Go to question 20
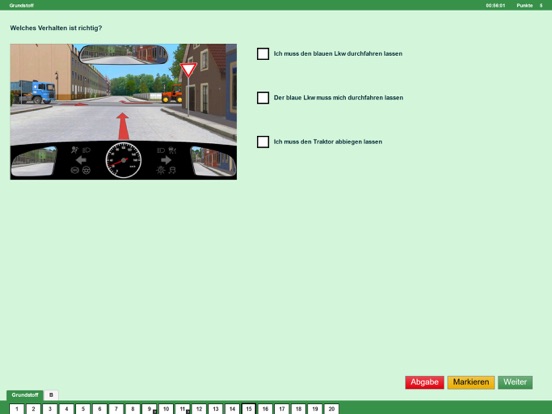Viewport: 552px width, 414px height. pyautogui.click(x=331, y=409)
